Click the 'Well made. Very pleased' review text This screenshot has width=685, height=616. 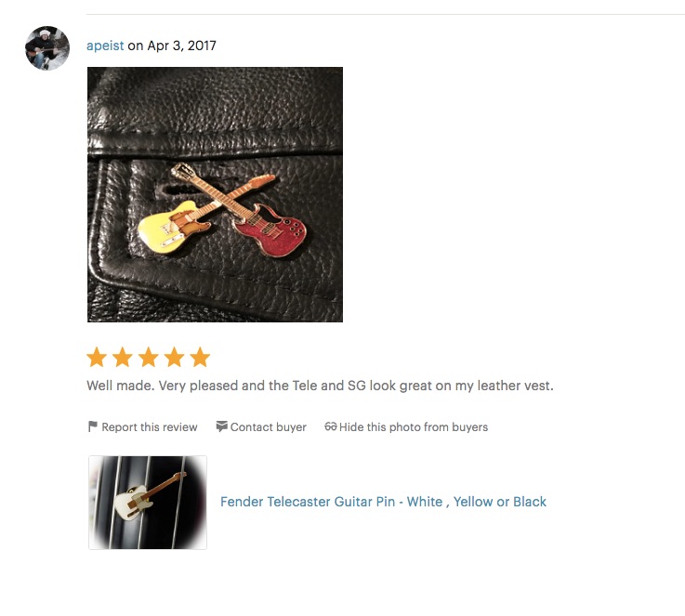click(320, 386)
